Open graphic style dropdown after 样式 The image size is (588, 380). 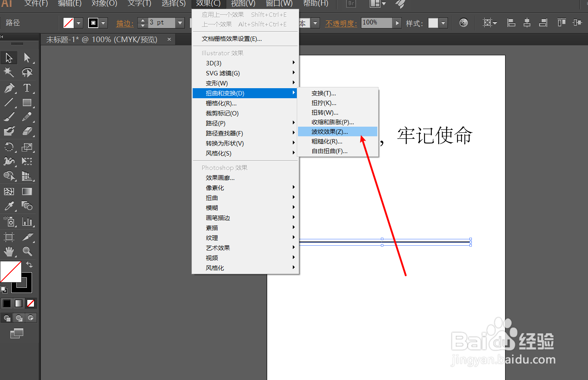pyautogui.click(x=443, y=23)
